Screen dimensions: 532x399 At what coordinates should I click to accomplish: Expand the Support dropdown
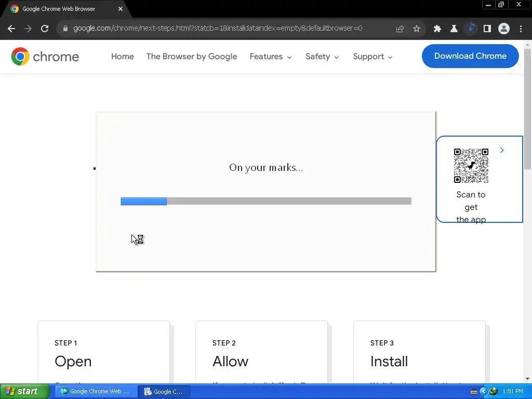pyautogui.click(x=373, y=56)
